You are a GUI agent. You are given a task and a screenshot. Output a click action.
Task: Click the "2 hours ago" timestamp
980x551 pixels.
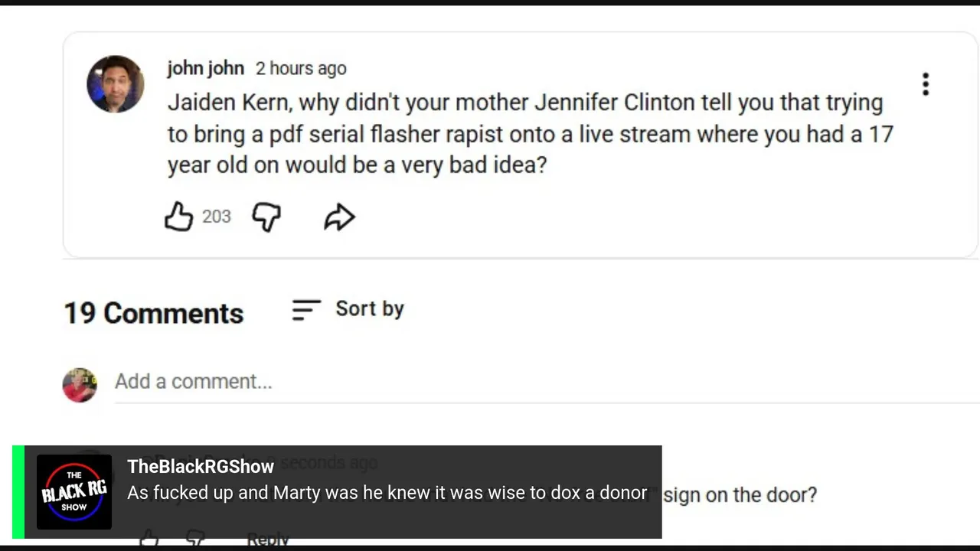pyautogui.click(x=301, y=69)
